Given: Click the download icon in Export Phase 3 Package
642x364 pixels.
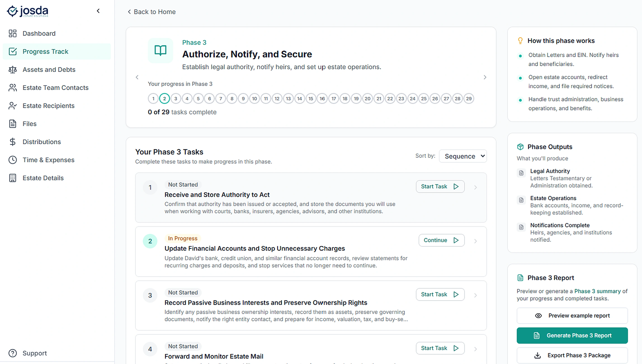Looking at the screenshot, I should click(x=537, y=355).
